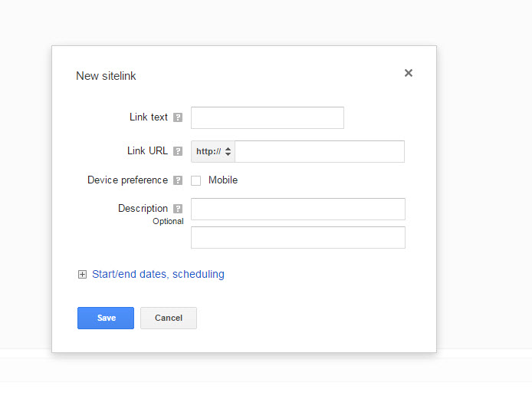
Task: Focus the Link URL input field
Action: (x=320, y=151)
